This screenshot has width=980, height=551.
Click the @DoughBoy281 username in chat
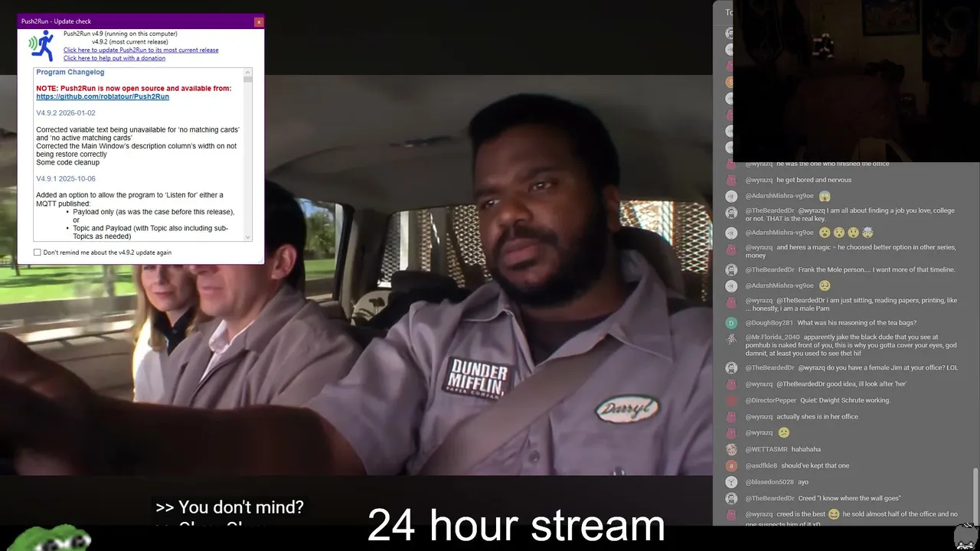[x=769, y=323]
